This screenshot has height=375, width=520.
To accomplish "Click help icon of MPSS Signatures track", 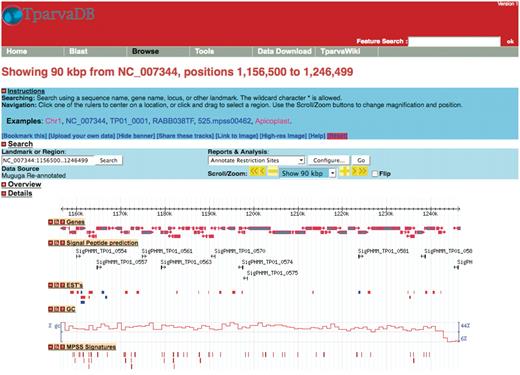I will pos(62,347).
